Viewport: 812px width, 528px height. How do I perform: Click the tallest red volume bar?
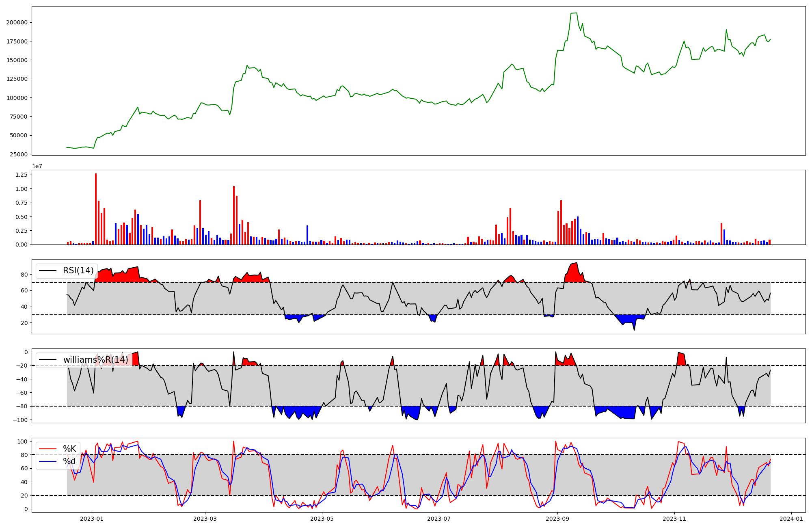click(96, 209)
